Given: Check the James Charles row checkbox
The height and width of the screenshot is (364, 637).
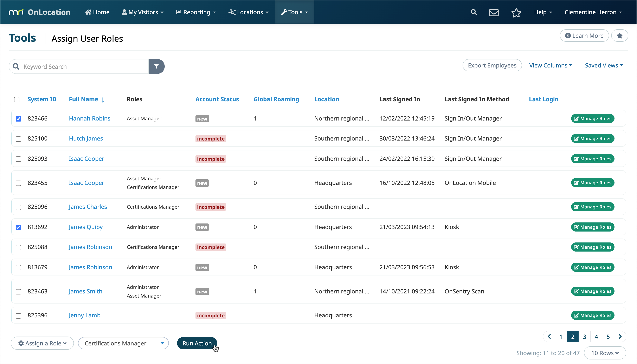Looking at the screenshot, I should pos(18,207).
